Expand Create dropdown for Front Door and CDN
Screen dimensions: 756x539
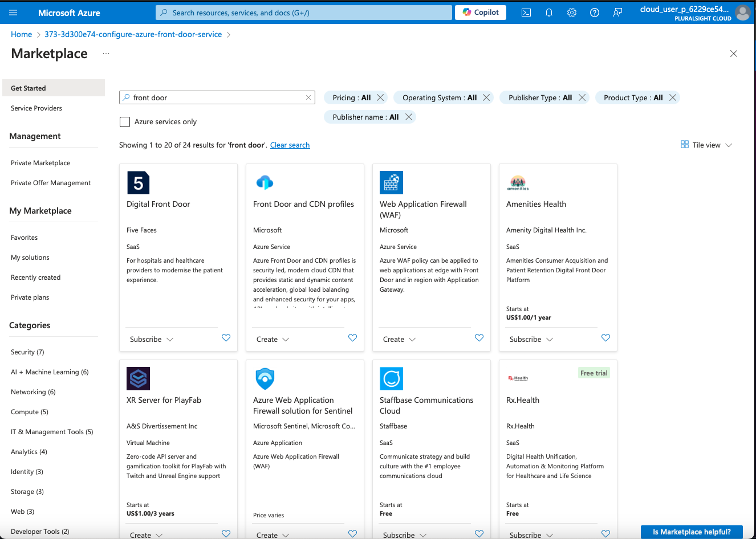click(286, 340)
